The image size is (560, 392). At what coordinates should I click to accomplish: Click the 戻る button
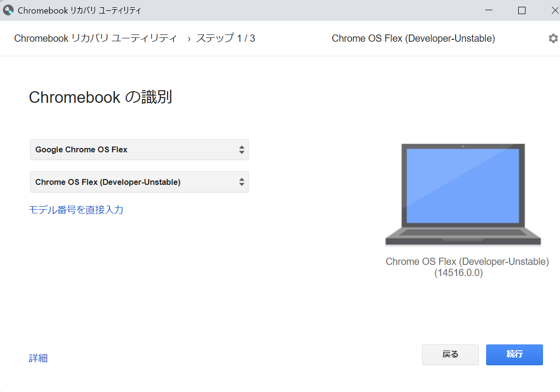click(450, 355)
